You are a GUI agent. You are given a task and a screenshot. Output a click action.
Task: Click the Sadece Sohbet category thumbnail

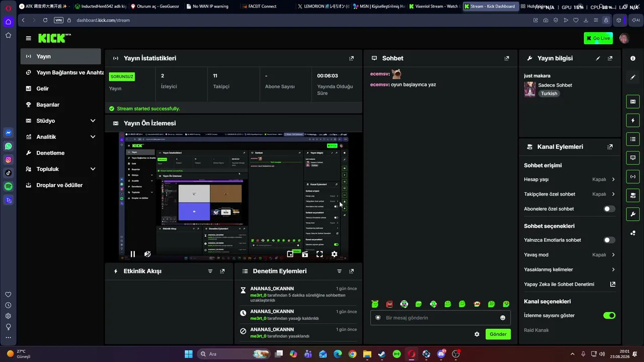click(x=530, y=89)
